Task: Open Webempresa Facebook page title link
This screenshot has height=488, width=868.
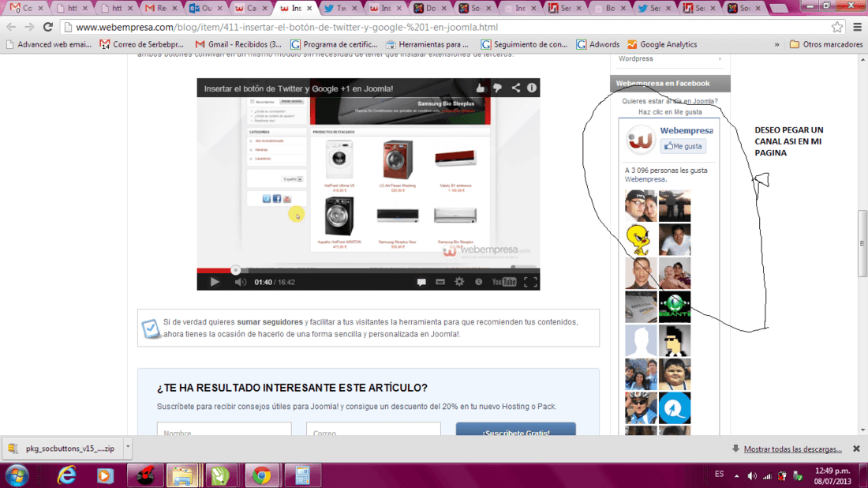Action: tap(687, 131)
